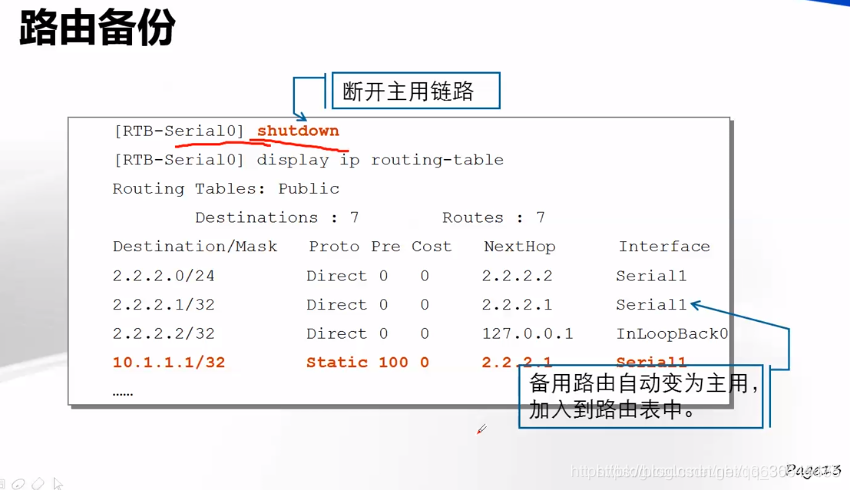This screenshot has width=850, height=490.
Task: Click Serial1 in the 2.2.2.0/24 row
Action: tap(651, 276)
